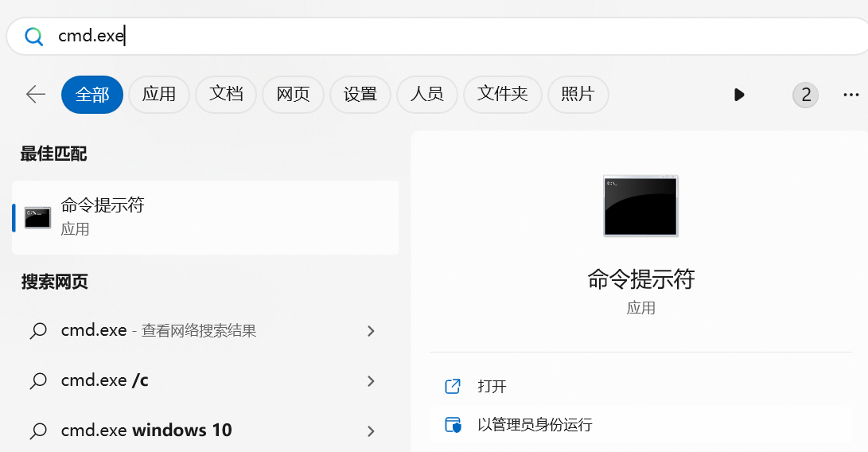Switch to the 照片 filter tab
This screenshot has height=452, width=868.
tap(578, 95)
